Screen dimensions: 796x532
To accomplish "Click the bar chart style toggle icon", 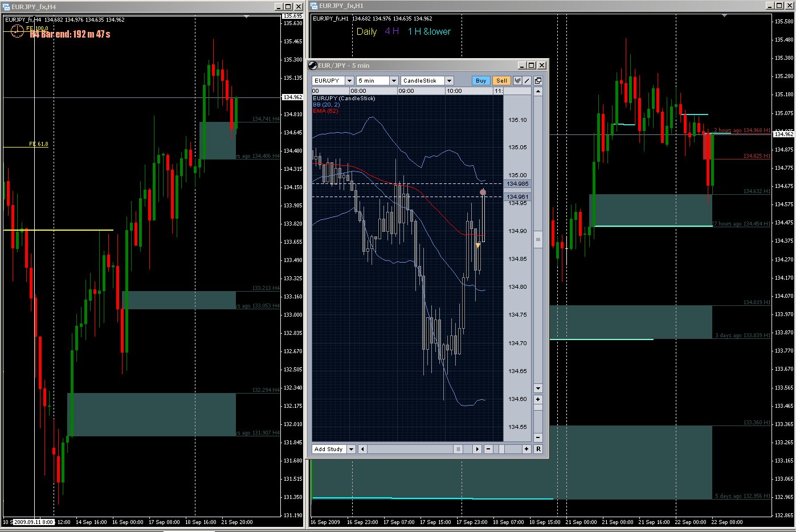I will click(x=518, y=81).
